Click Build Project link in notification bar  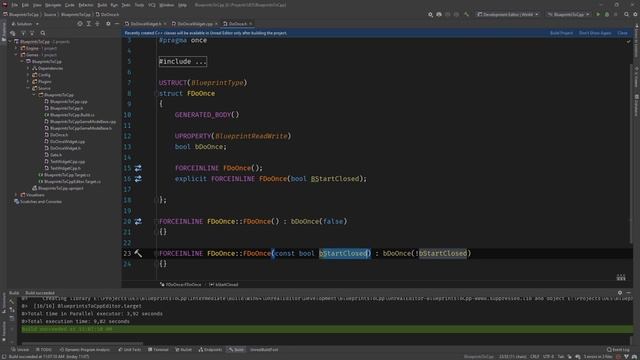(561, 33)
